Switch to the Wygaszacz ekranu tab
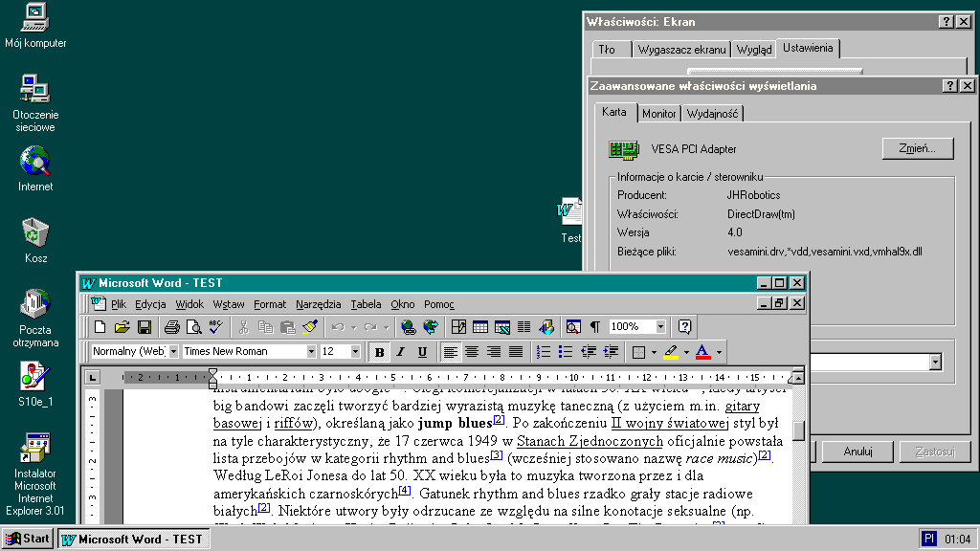Screen dimensions: 980x551 (681, 50)
